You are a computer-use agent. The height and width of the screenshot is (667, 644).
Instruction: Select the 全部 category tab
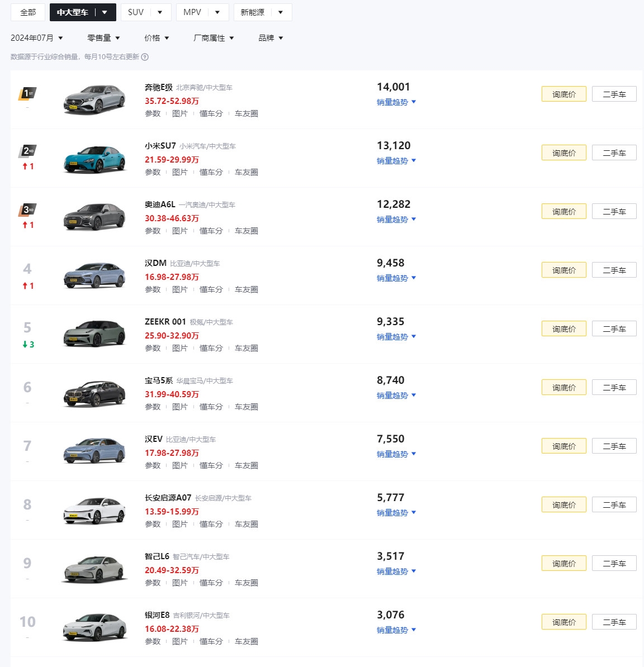point(27,12)
